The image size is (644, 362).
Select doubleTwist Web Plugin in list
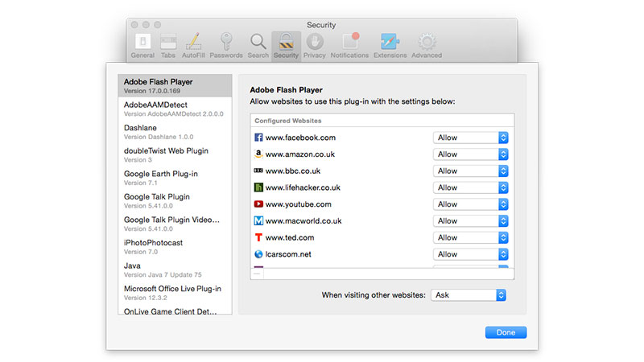175,154
